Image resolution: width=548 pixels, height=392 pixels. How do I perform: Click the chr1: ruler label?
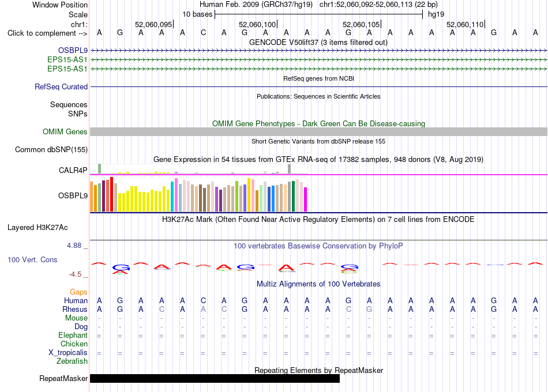(x=79, y=24)
